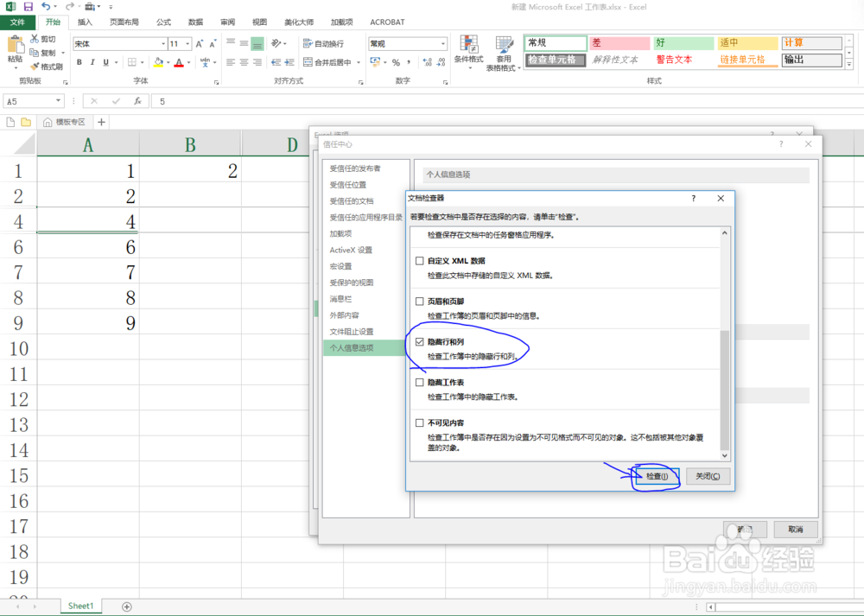This screenshot has width=864, height=616.
Task: Increase the indent
Action: pyautogui.click(x=289, y=62)
